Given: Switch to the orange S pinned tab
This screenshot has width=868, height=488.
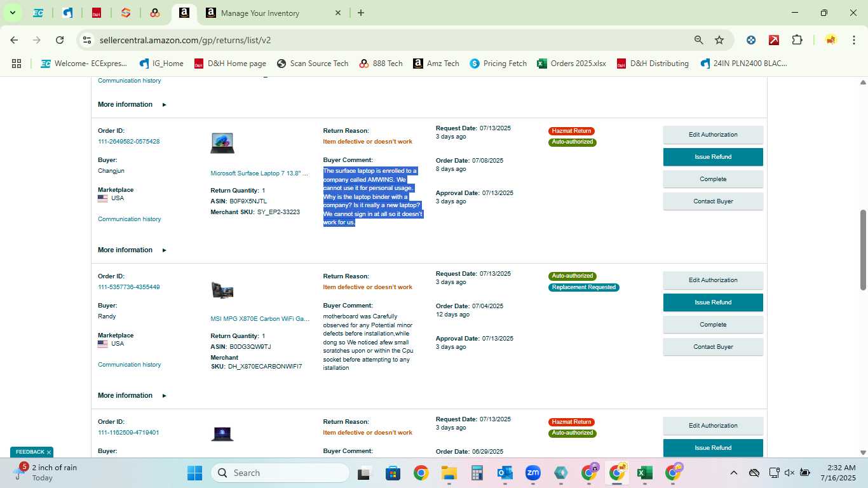Looking at the screenshot, I should point(126,13).
